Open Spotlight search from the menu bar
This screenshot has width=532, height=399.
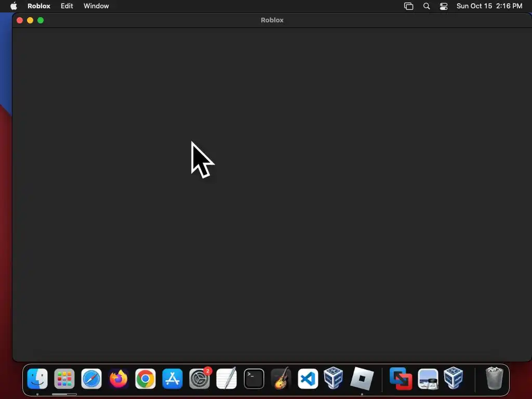[x=427, y=6]
